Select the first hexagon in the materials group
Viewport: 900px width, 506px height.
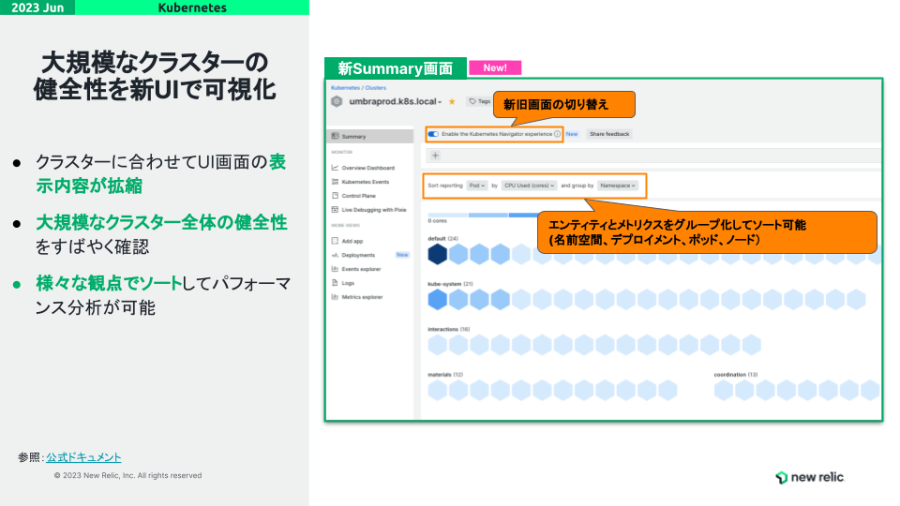pyautogui.click(x=437, y=390)
